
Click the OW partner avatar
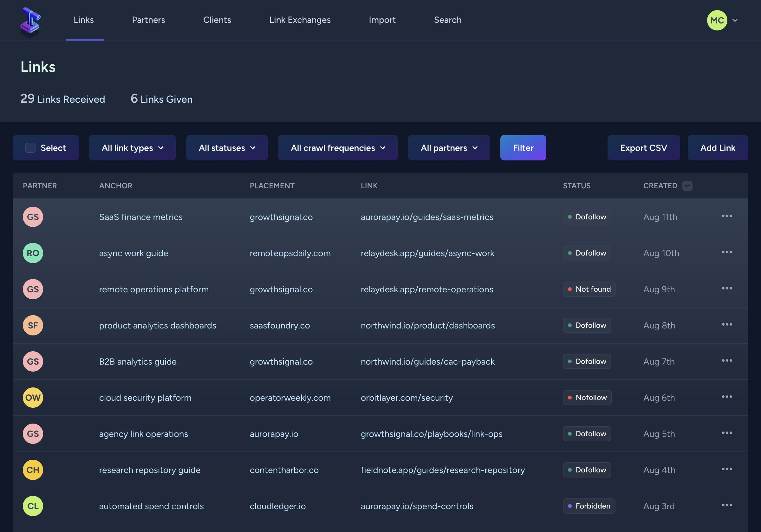(x=33, y=398)
